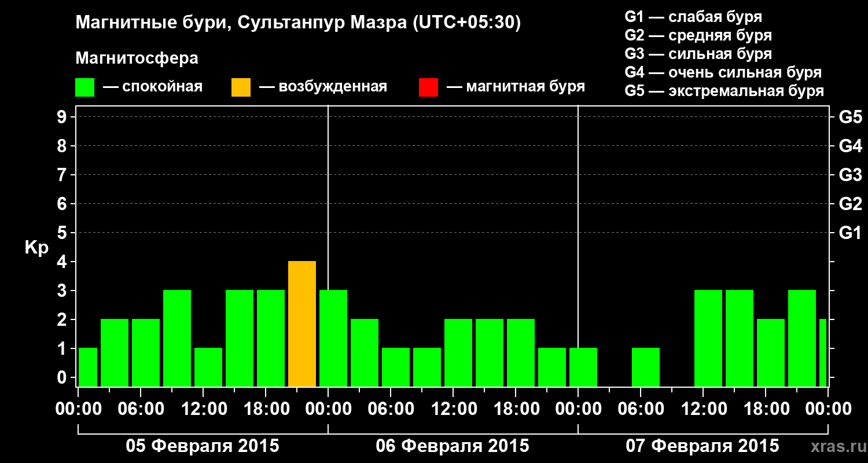Click the '— спокойная' legend text
This screenshot has height=463, width=868.
[x=153, y=87]
